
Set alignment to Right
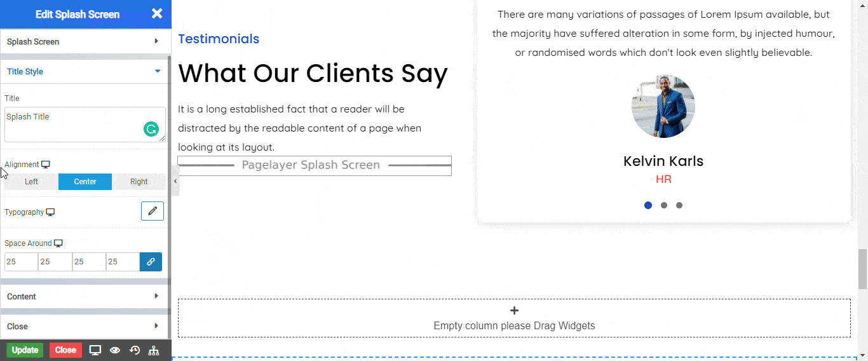(x=139, y=182)
